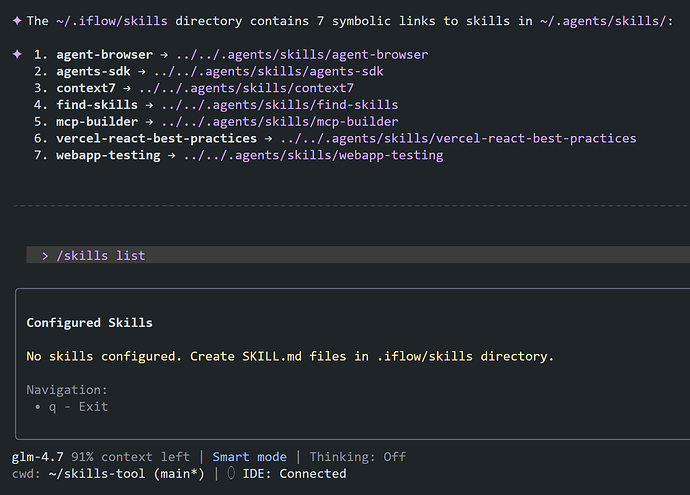Select the find-skills list item
Viewport: 690px width, 495px height.
[97, 105]
